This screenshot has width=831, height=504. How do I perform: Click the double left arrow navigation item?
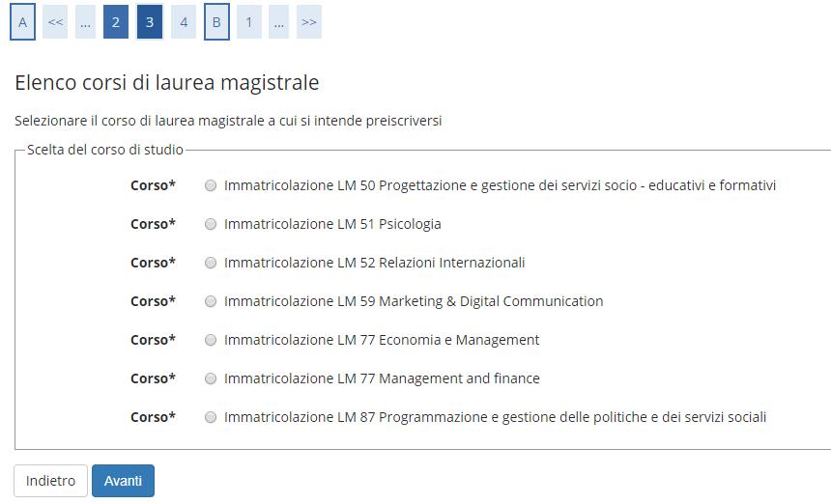click(55, 21)
